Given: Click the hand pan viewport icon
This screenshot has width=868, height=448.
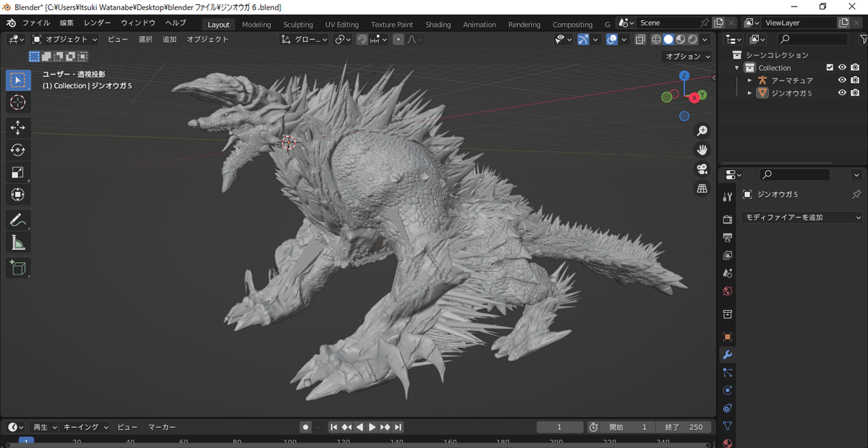Looking at the screenshot, I should (702, 150).
